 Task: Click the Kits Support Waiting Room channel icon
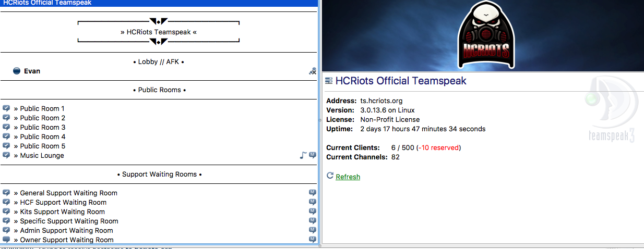6,211
